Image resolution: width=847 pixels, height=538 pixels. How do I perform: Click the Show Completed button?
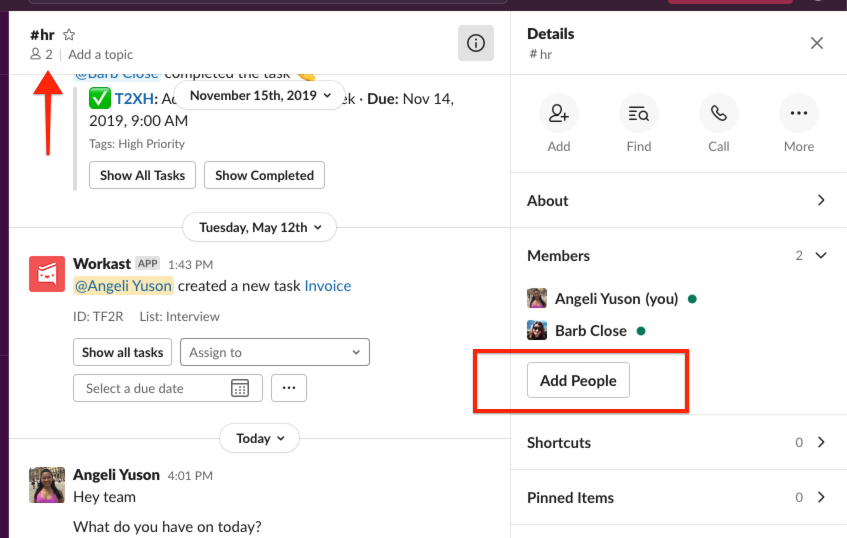point(264,175)
